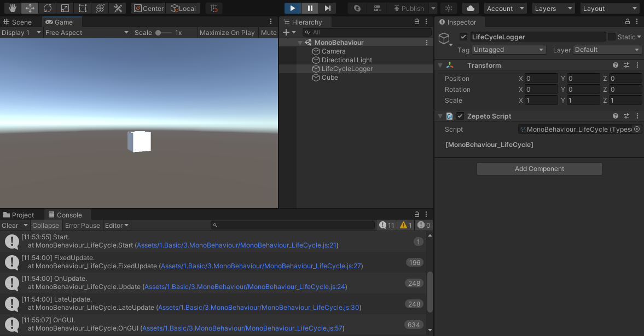Select Cube in the Hierarchy
The height and width of the screenshot is (336, 644).
[329, 78]
